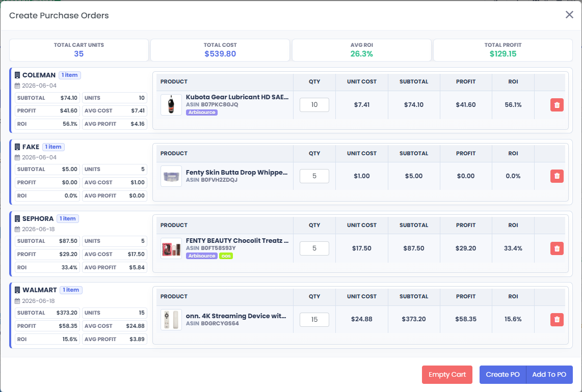Viewport: 582px width, 392px height.
Task: Close the Create Purchase Orders dialog
Action: tap(569, 15)
